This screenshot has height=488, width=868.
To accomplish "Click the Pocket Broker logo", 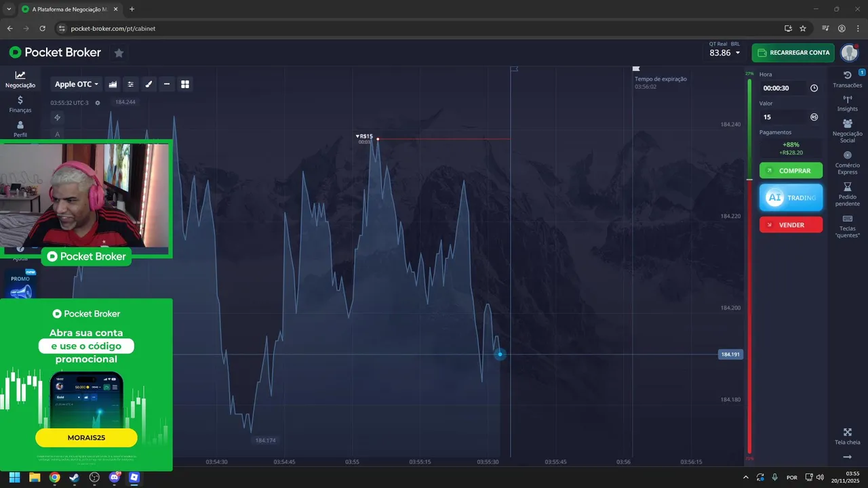I will click(55, 52).
